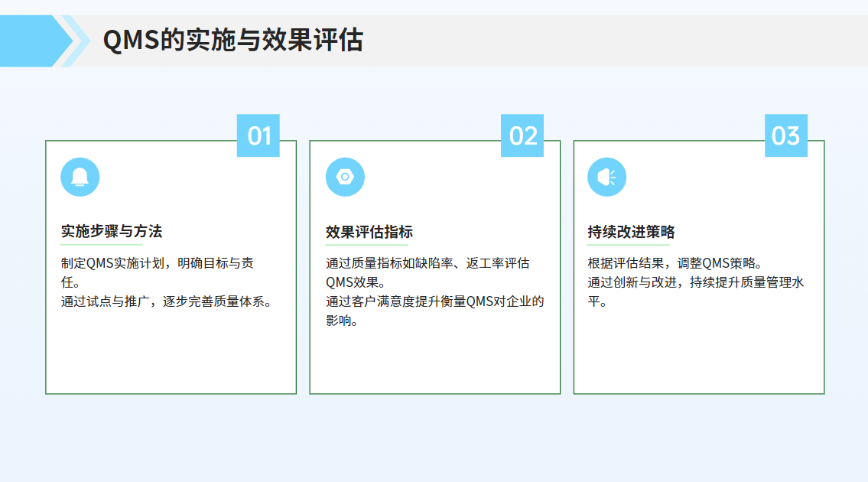The width and height of the screenshot is (868, 482).
Task: Select the 01 number badge
Action: point(258,135)
